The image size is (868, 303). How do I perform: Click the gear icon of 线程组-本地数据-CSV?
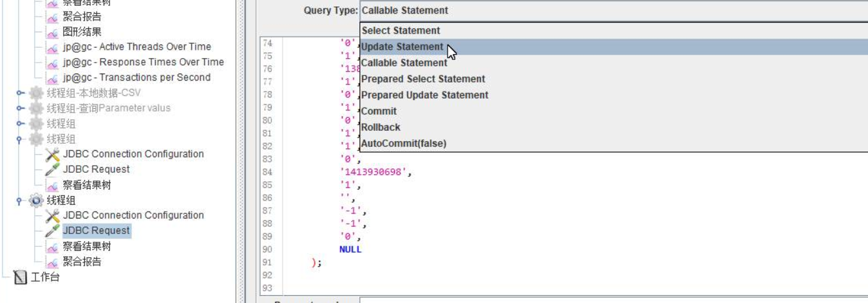coord(37,93)
